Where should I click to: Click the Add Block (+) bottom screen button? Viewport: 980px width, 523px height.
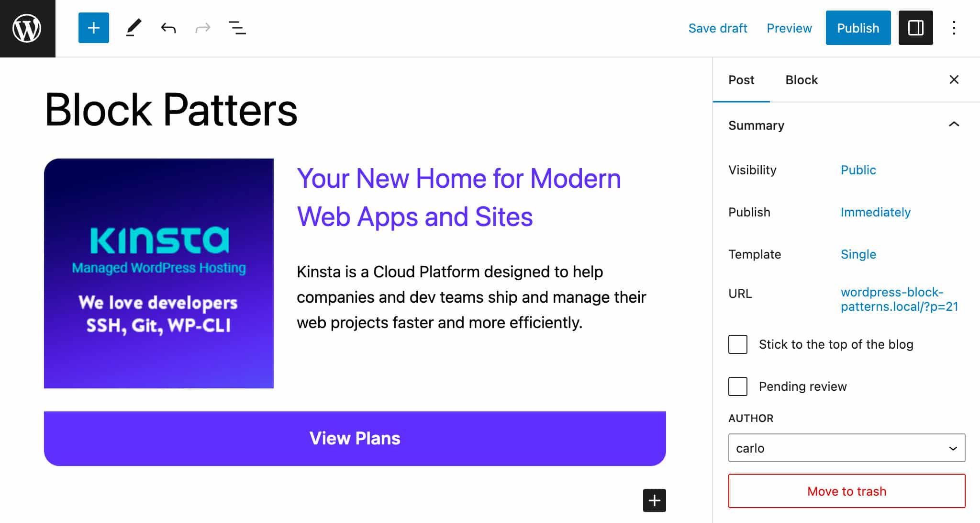pyautogui.click(x=654, y=500)
